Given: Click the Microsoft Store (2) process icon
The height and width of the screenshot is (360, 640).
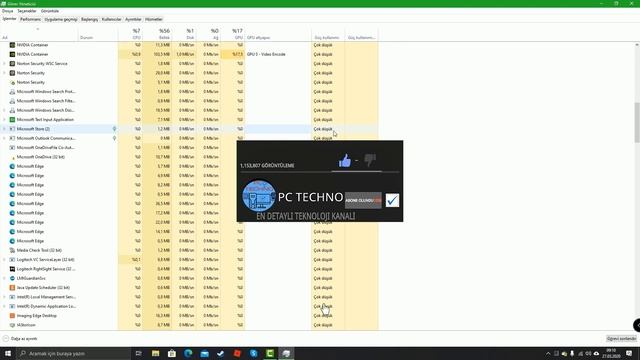Looking at the screenshot, I should click(12, 129).
